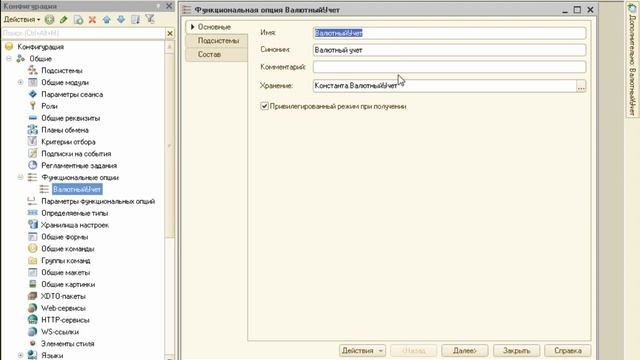The height and width of the screenshot is (360, 640).
Task: Toggle Привилегированный режим при получении checkbox
Action: [264, 106]
